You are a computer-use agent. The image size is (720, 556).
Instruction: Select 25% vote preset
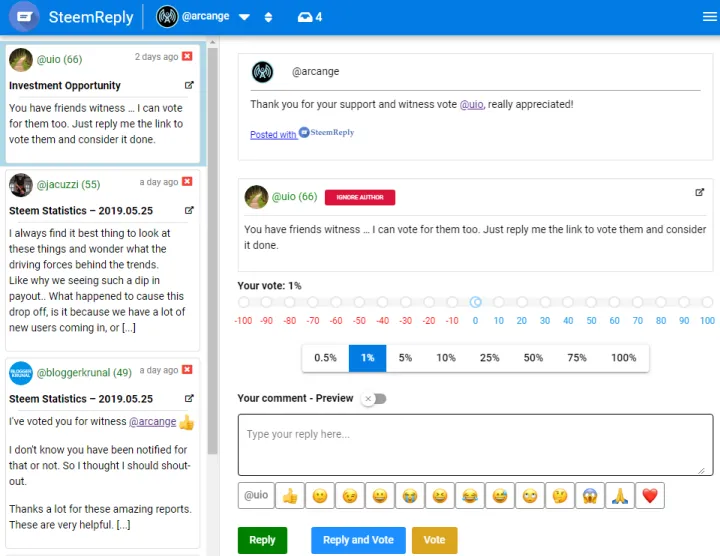(489, 358)
